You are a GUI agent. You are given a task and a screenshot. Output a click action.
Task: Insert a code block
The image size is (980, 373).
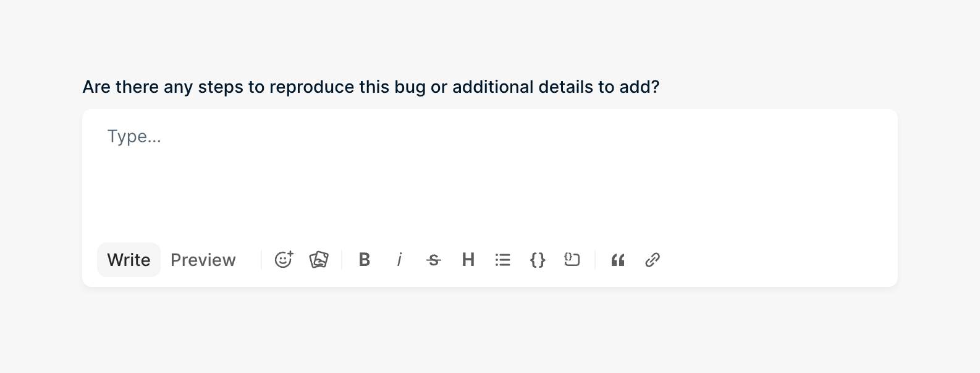(x=572, y=260)
